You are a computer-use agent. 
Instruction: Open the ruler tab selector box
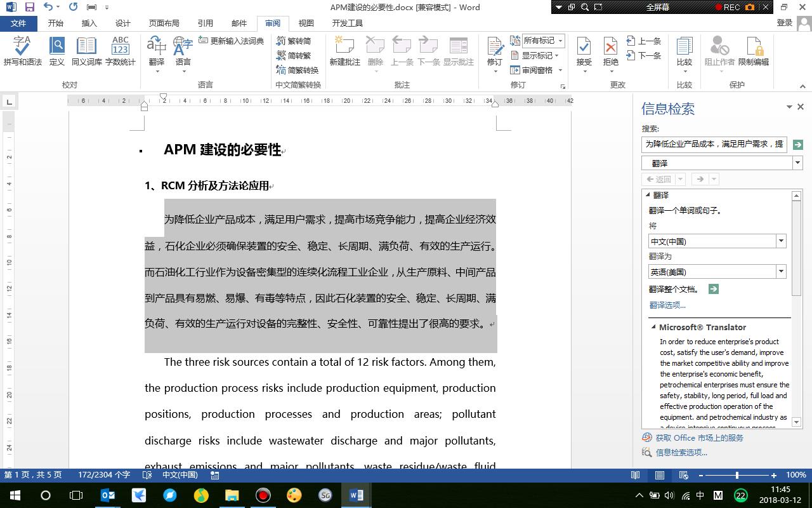coord(9,101)
